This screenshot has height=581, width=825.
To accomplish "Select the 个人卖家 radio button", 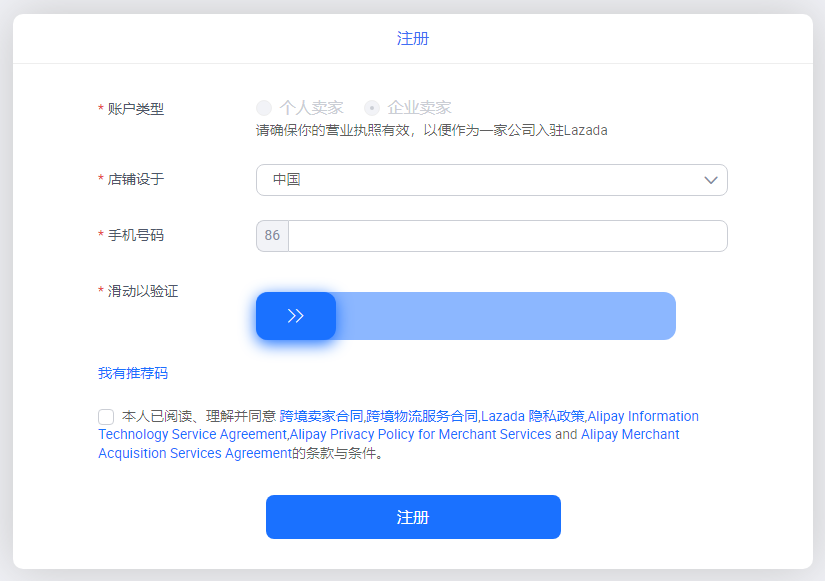I will [x=264, y=107].
